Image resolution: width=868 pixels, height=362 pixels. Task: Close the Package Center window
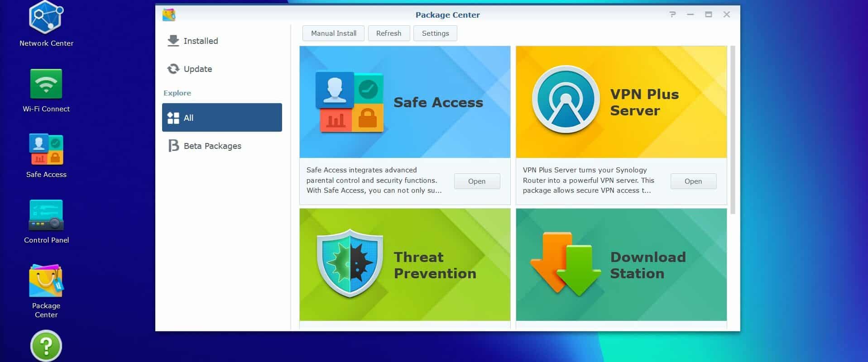727,14
